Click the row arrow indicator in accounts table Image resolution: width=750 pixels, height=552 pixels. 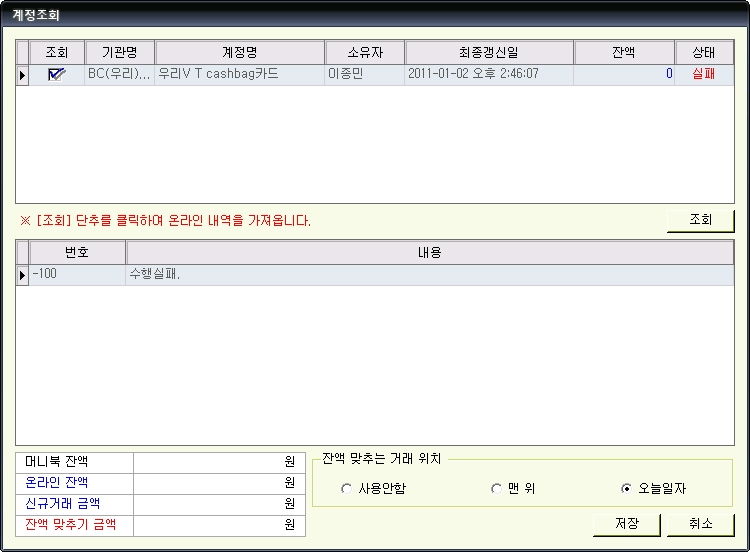[x=23, y=75]
